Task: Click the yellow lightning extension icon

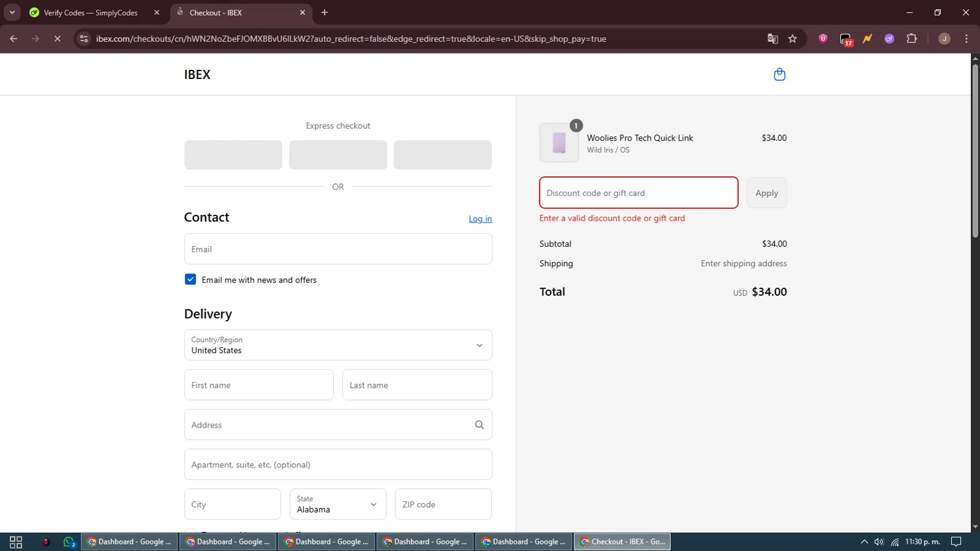Action: 867,39
